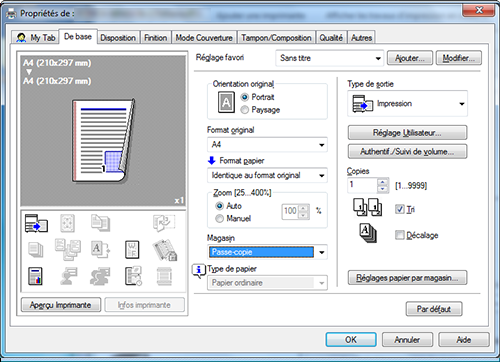This screenshot has height=362, width=500.
Task: Open Réglage Utilisateur... settings
Action: 407,133
